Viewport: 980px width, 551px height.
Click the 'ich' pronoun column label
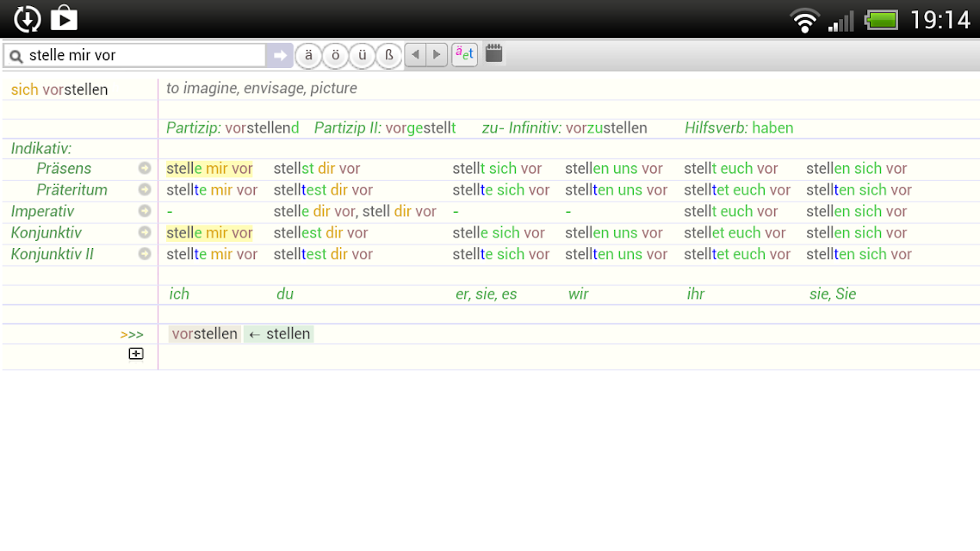pos(179,294)
